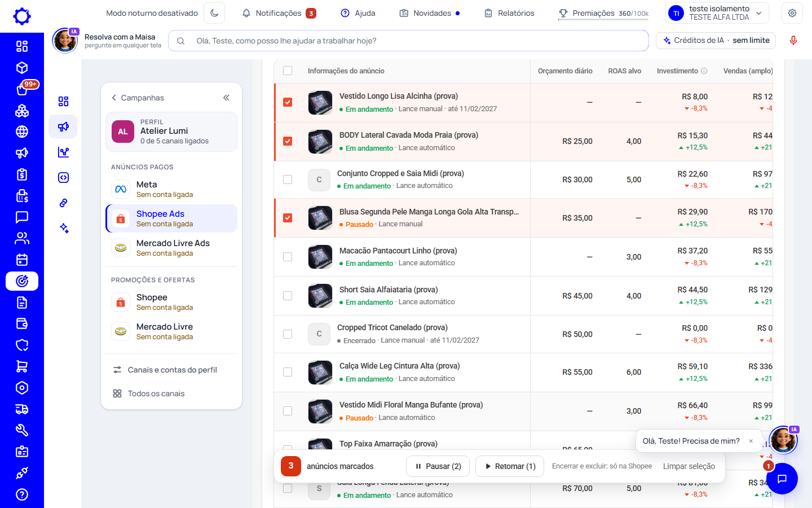This screenshot has height=508, width=812.
Task: Open Notificações bell
Action: pyautogui.click(x=279, y=13)
